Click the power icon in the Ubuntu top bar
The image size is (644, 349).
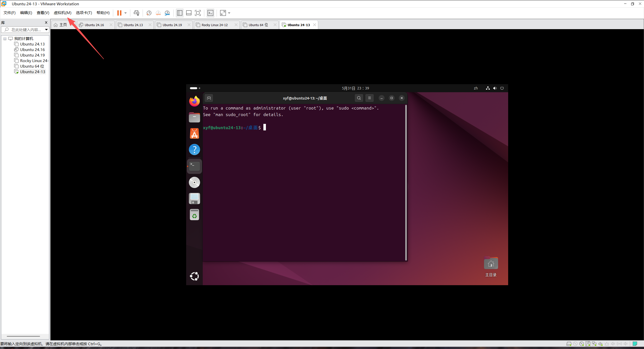point(502,88)
